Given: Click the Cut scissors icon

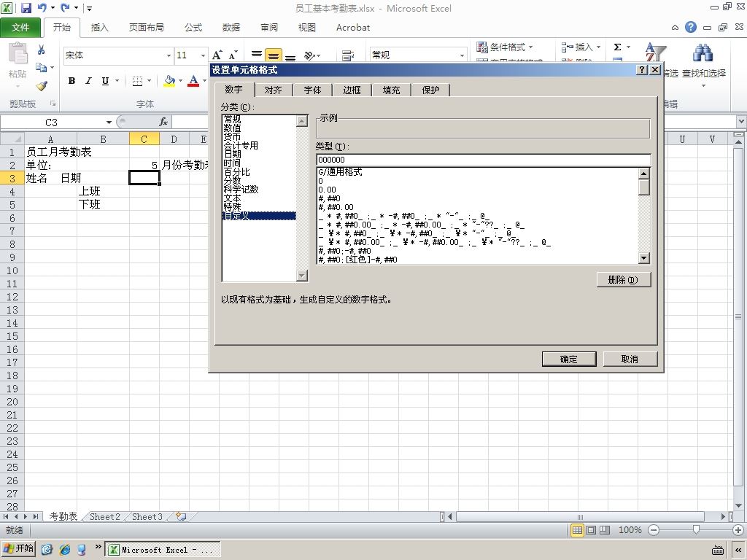Looking at the screenshot, I should [42, 50].
